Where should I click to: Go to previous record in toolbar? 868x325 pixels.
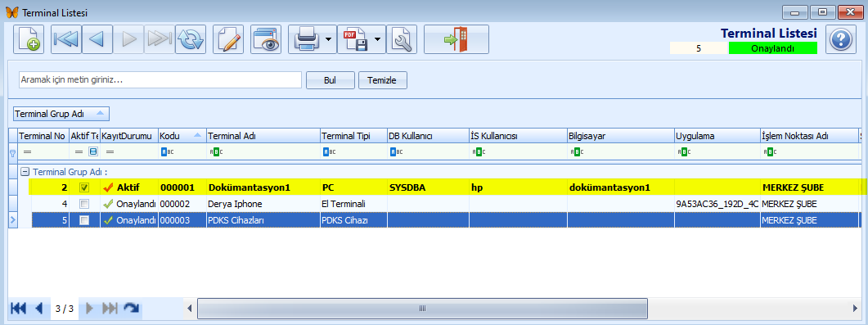(97, 39)
